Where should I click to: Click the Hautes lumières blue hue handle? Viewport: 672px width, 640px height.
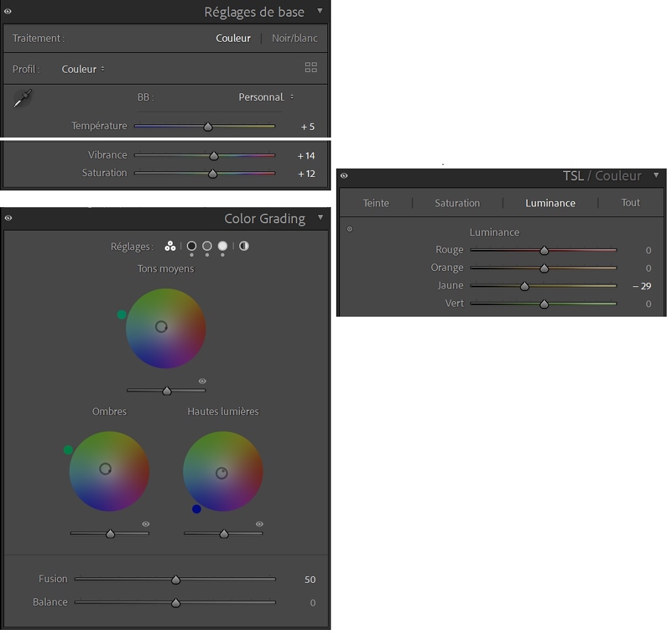point(197,509)
